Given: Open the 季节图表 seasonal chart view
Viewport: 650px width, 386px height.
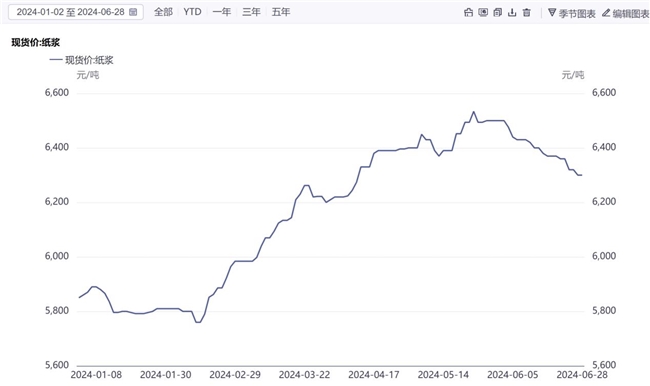Looking at the screenshot, I should click(572, 13).
